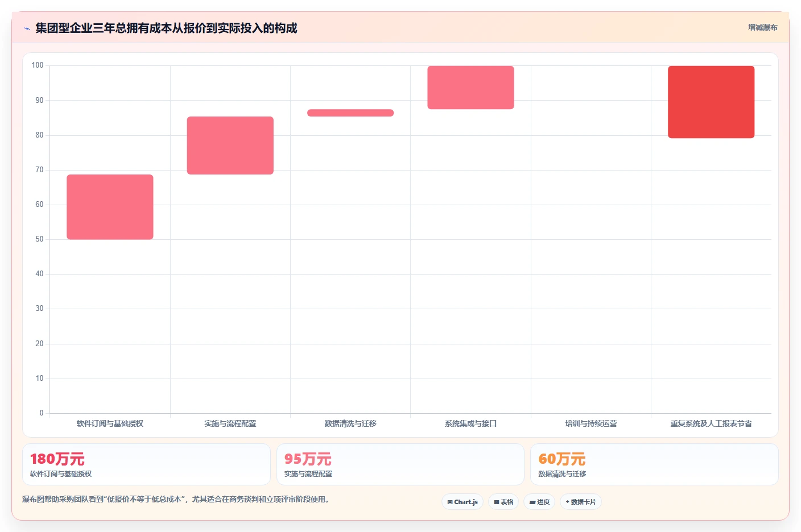The height and width of the screenshot is (532, 801).
Task: Click the Chart.js tag pill
Action: [463, 502]
